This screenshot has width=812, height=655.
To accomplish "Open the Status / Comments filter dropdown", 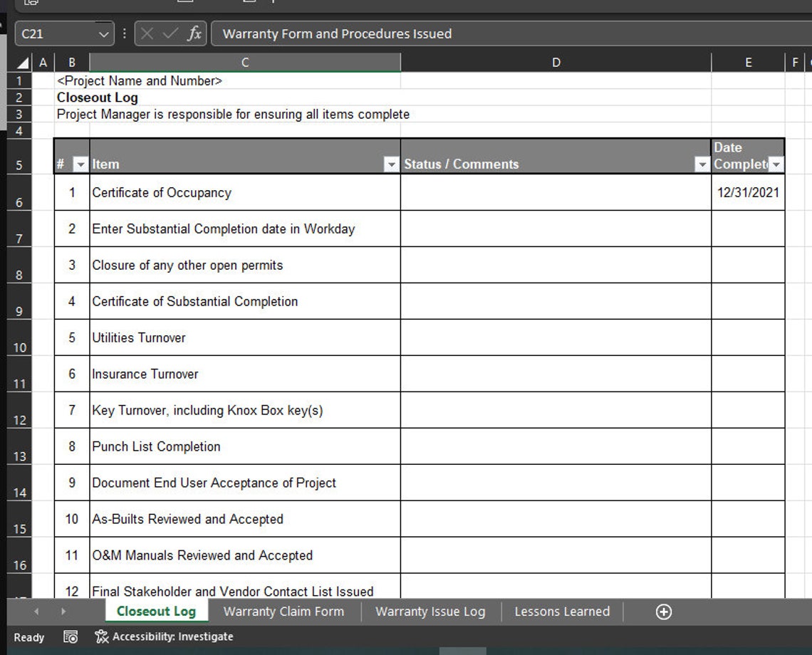I will coord(702,164).
